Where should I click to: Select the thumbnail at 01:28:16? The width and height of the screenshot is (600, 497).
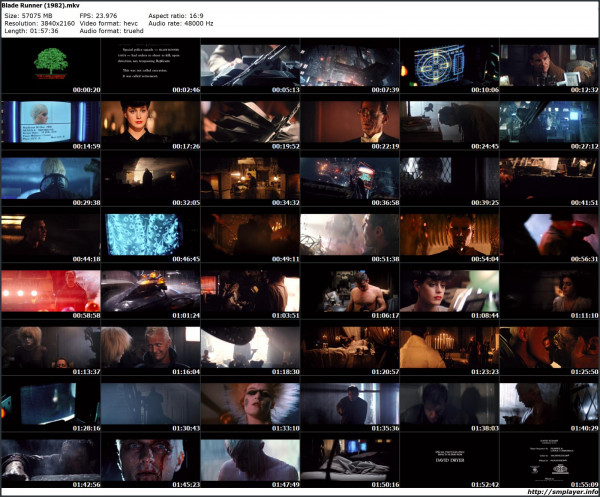click(x=51, y=404)
